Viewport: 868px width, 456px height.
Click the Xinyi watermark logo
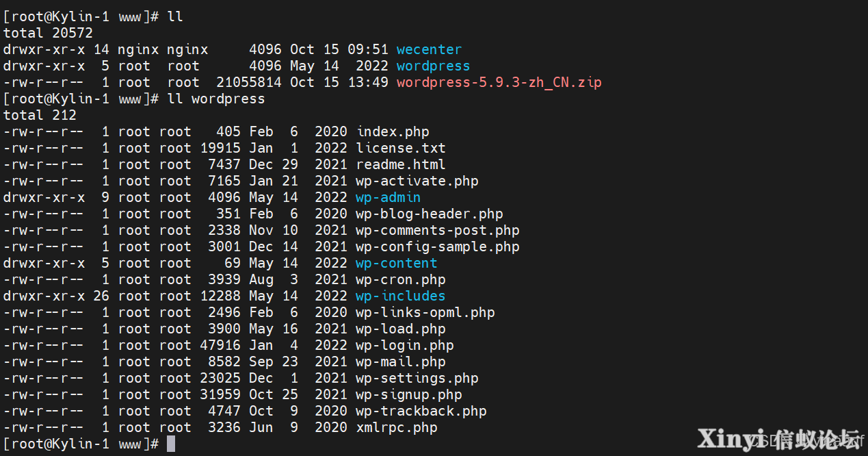(x=778, y=439)
